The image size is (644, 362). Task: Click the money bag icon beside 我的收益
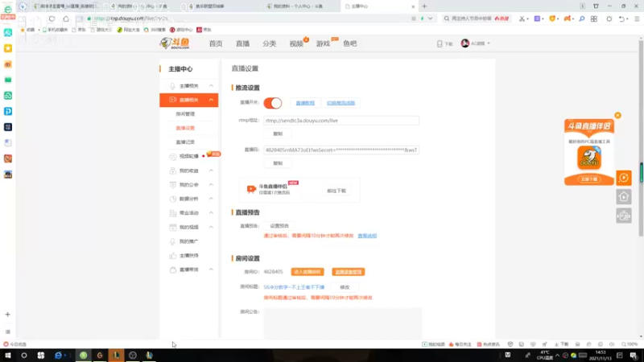tap(172, 171)
